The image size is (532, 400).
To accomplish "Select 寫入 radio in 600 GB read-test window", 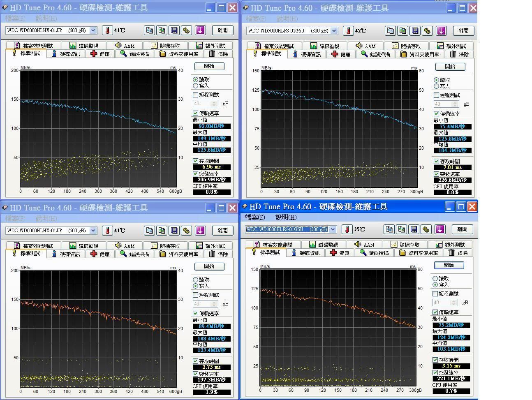I will click(x=195, y=86).
